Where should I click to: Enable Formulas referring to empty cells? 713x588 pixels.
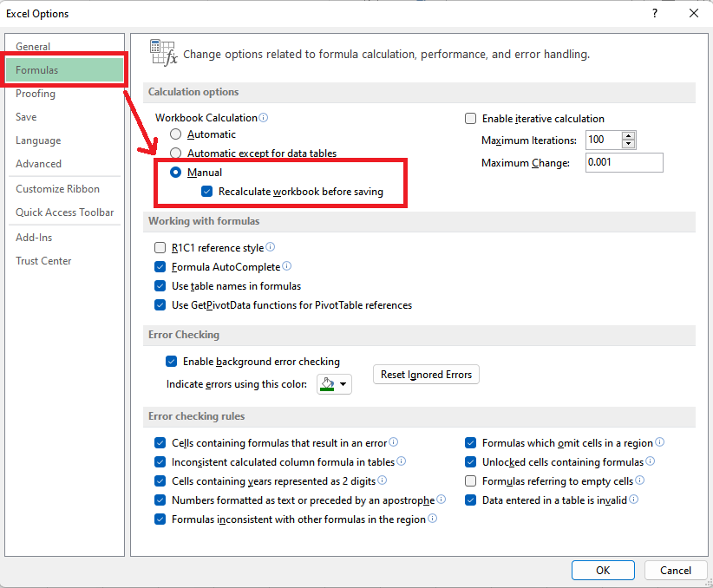pyautogui.click(x=471, y=481)
